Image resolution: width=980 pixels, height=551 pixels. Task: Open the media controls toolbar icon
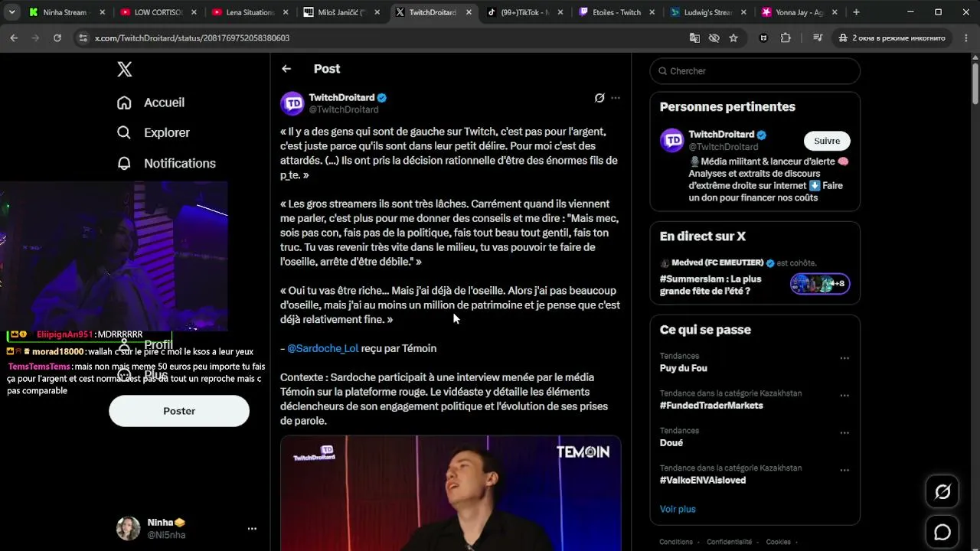click(818, 37)
